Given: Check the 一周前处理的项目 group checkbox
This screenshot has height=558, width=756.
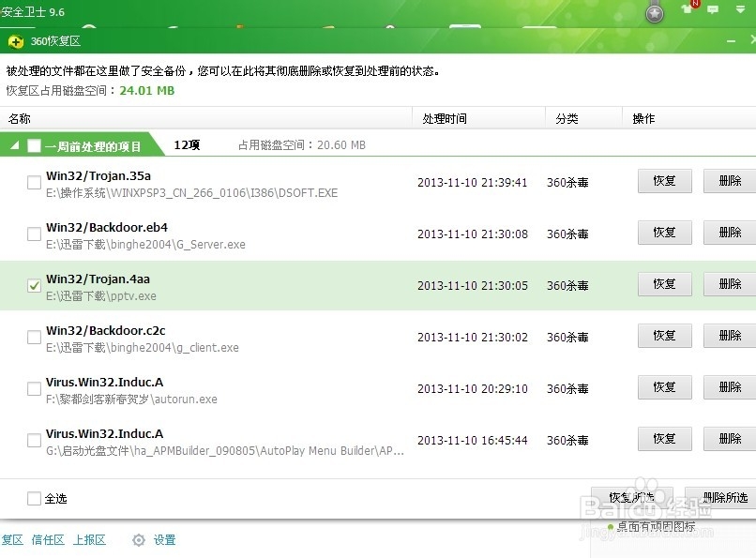Looking at the screenshot, I should point(36,145).
